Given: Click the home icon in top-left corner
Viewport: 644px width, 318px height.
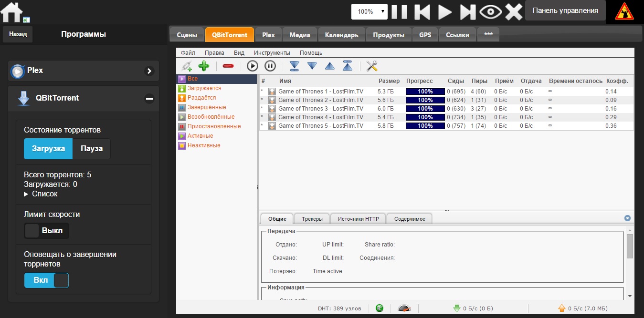Looking at the screenshot, I should (12, 12).
